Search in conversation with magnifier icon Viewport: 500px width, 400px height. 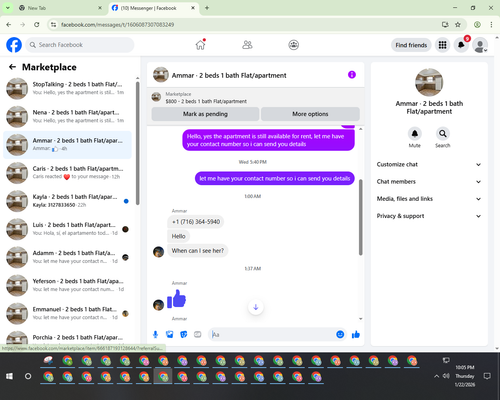(443, 134)
